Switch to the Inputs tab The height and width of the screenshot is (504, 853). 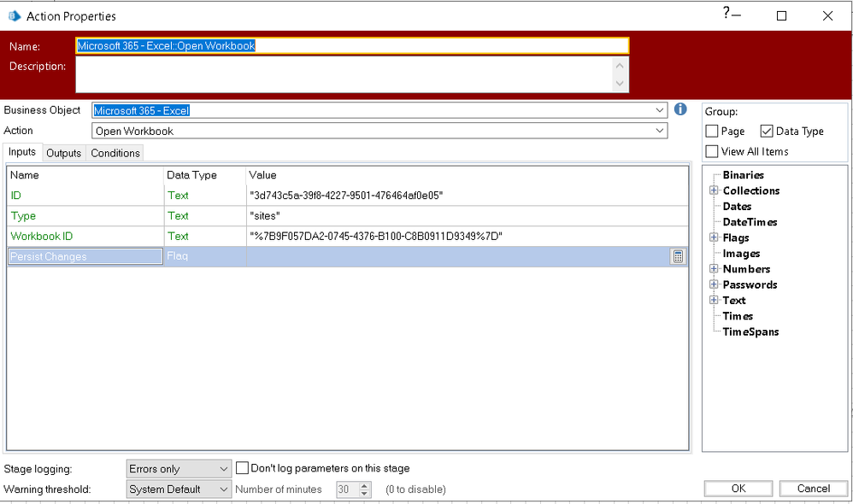[22, 152]
